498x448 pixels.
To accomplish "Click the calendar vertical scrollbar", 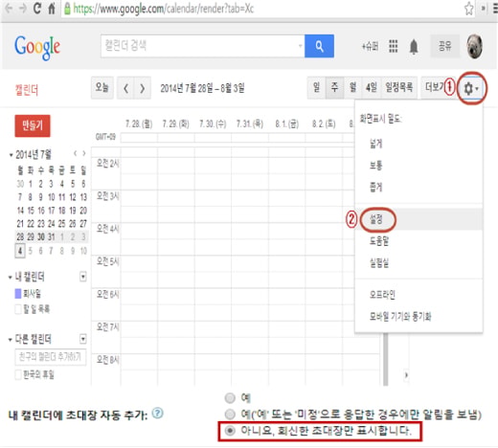I will [386, 359].
